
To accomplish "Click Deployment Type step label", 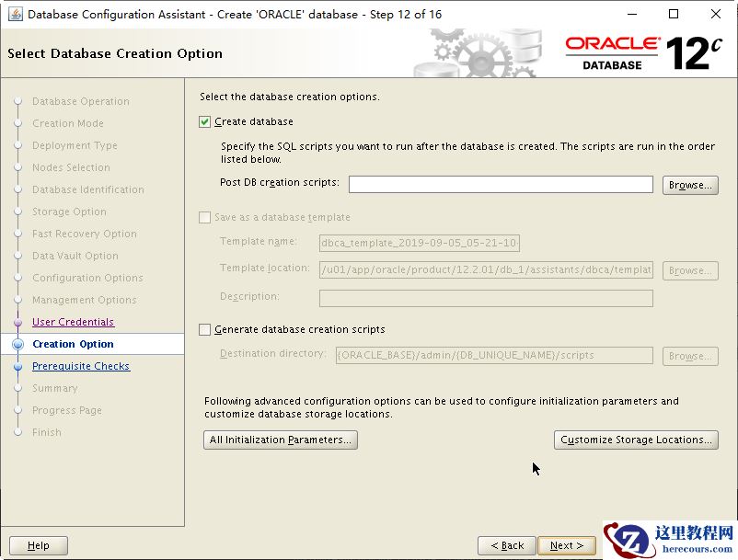I will tap(75, 146).
